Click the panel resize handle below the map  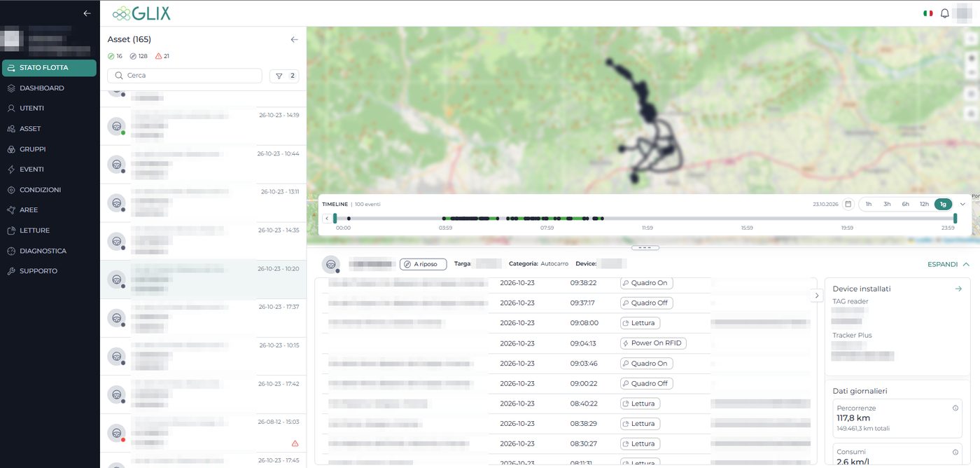[645, 247]
